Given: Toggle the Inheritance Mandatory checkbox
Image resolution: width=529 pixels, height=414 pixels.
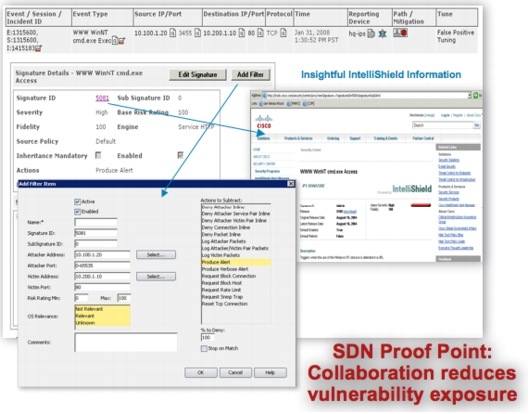Looking at the screenshot, I should pos(98,155).
